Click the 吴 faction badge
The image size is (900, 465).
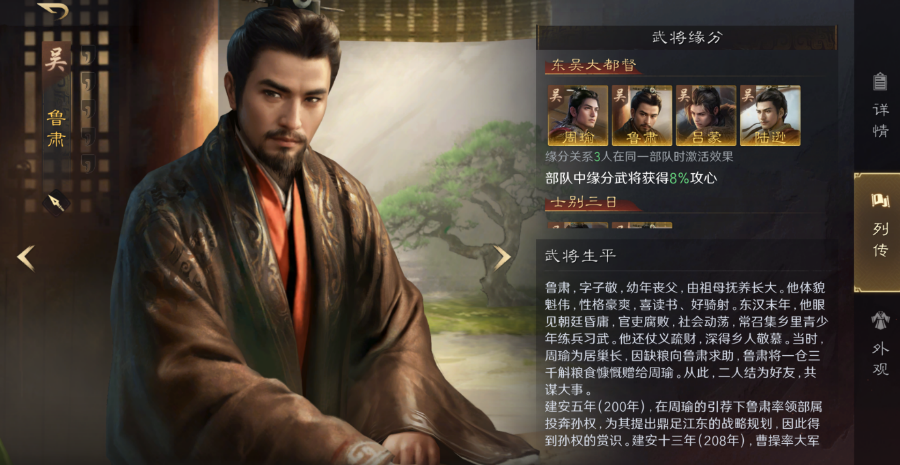[56, 60]
